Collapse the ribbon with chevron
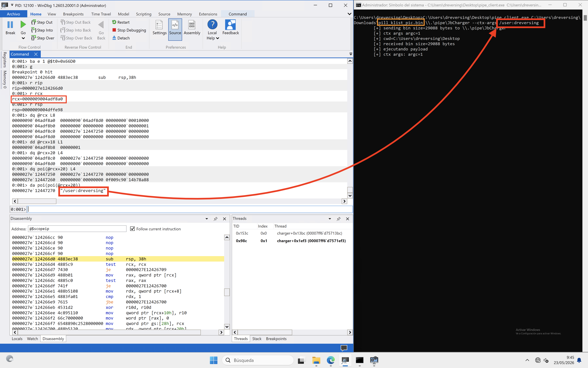 point(349,14)
